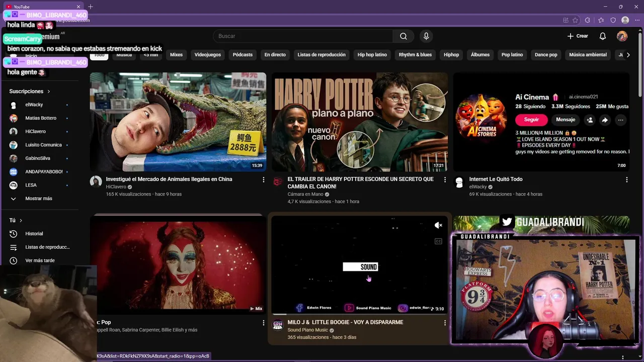The width and height of the screenshot is (644, 362).
Task: Open the Sound Piano Music channel avatar
Action: click(x=277, y=325)
